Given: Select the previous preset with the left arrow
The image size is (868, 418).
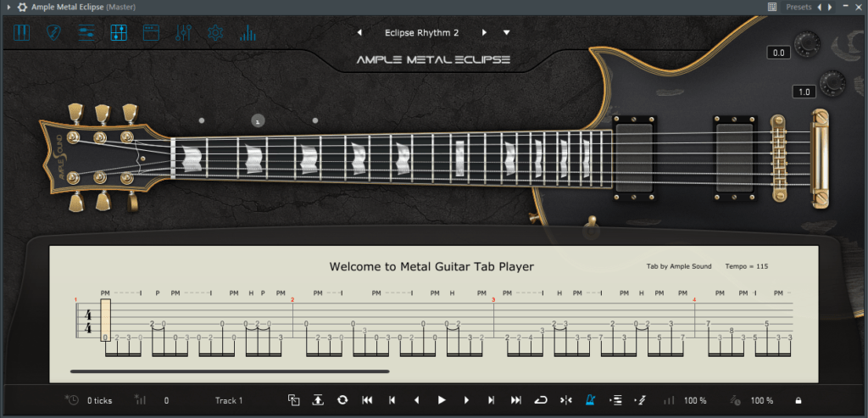Looking at the screenshot, I should (x=359, y=33).
